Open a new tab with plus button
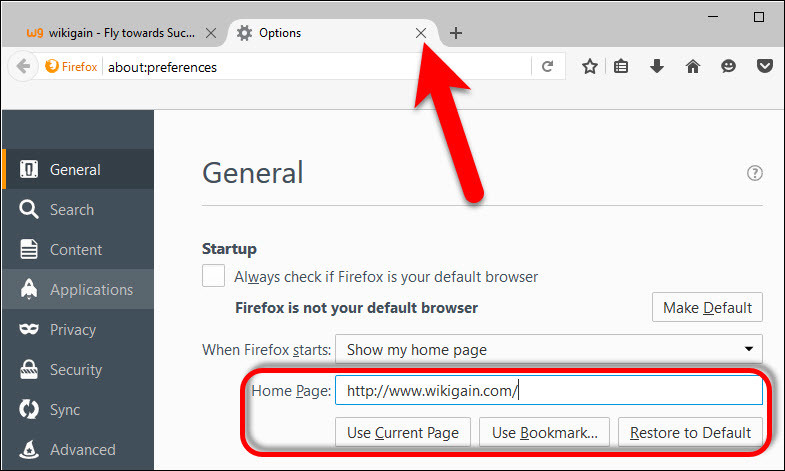The image size is (785, 471). (x=456, y=33)
